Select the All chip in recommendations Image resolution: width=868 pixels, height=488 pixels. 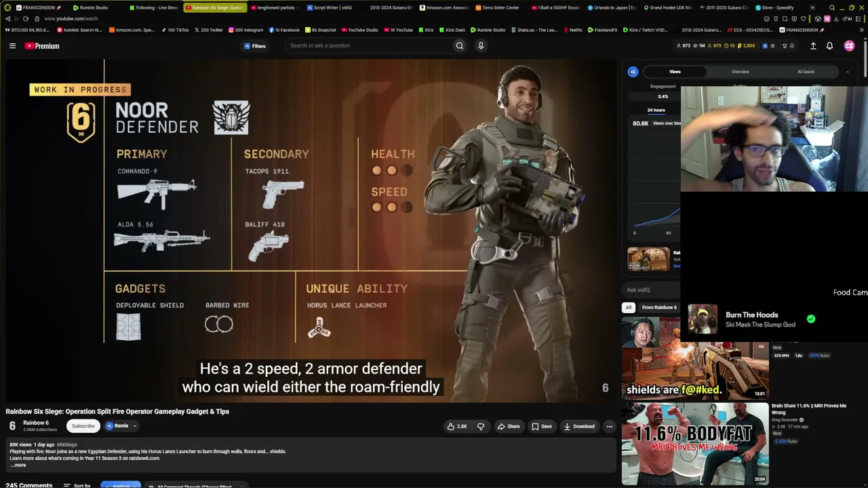click(x=629, y=307)
